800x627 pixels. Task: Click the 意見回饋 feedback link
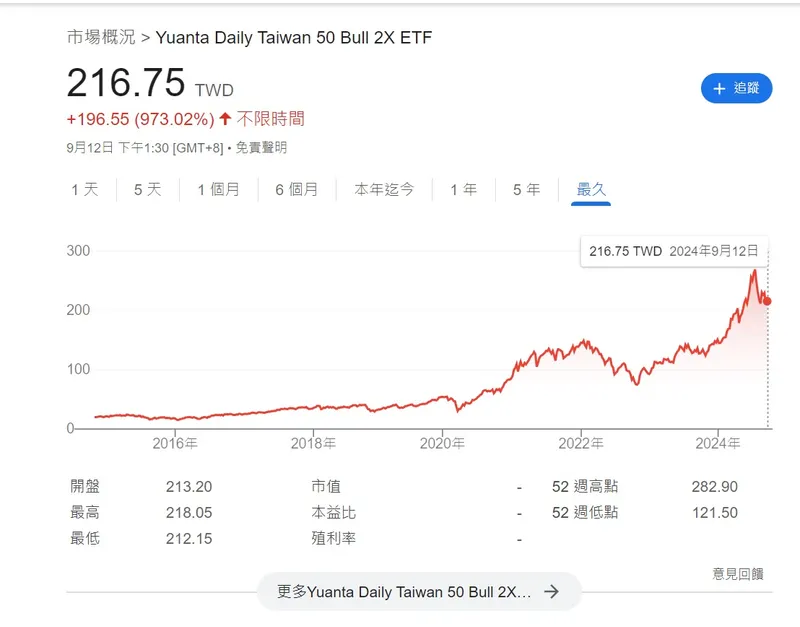pyautogui.click(x=738, y=573)
